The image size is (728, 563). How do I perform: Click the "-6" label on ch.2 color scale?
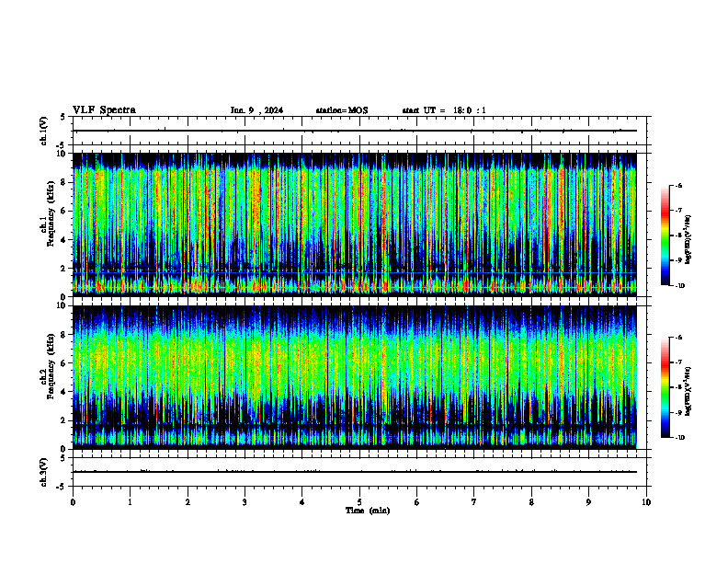click(678, 338)
